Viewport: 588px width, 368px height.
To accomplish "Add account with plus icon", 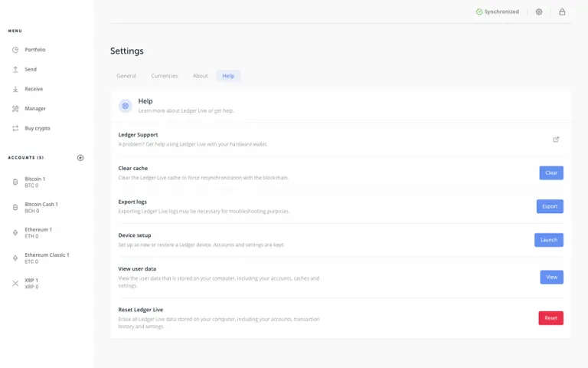I will pos(80,158).
